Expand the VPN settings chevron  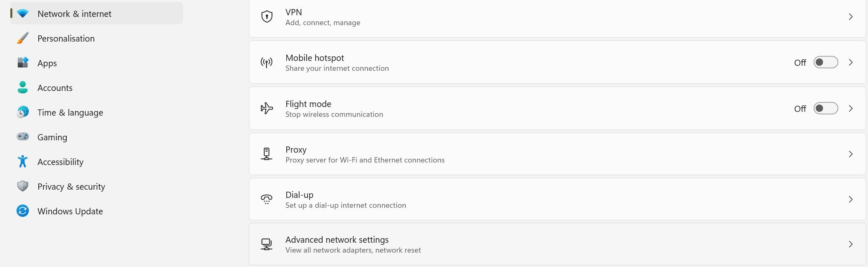[x=851, y=16]
